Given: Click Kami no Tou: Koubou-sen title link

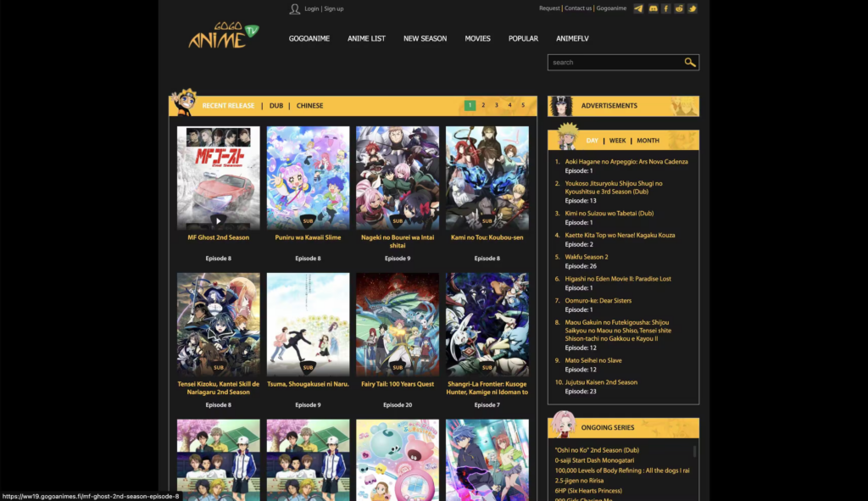Looking at the screenshot, I should 487,237.
